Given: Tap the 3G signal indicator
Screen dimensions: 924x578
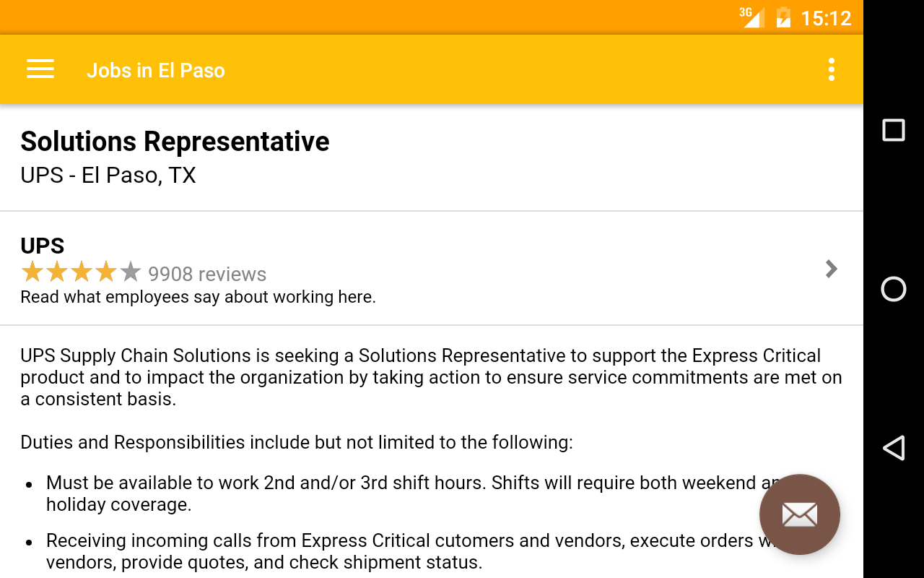Looking at the screenshot, I should click(751, 17).
